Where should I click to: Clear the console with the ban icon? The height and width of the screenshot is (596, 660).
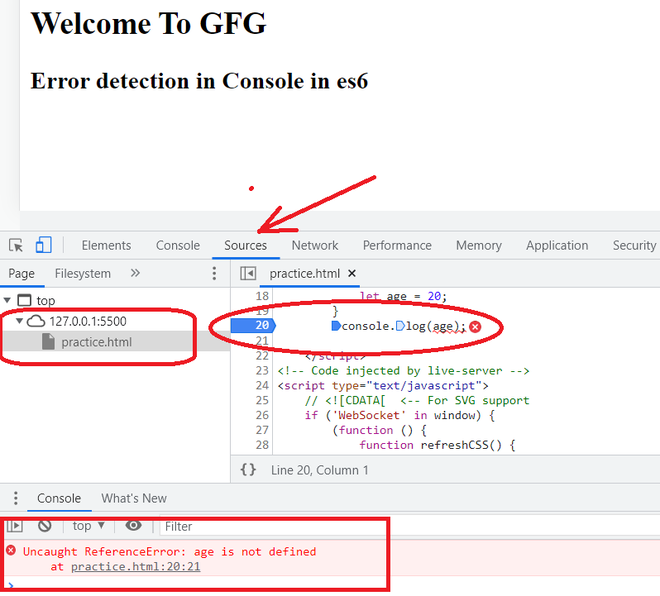click(45, 526)
